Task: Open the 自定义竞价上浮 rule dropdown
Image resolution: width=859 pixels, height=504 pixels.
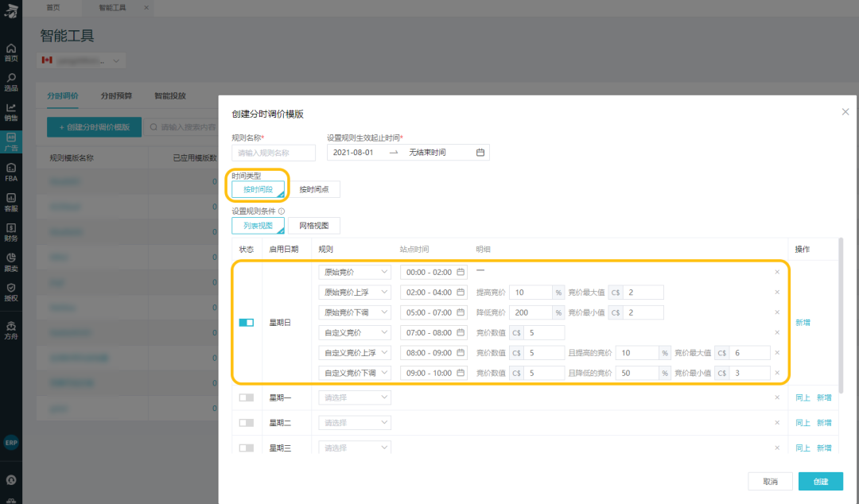Action: click(355, 353)
